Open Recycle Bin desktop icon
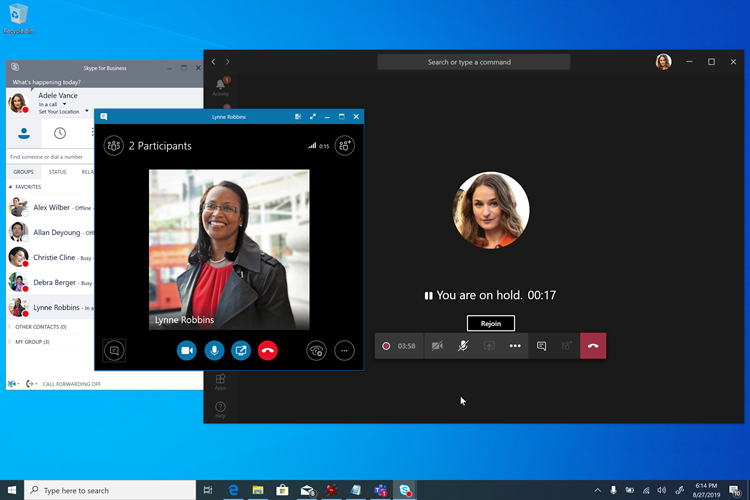This screenshot has height=500, width=750. point(18,19)
